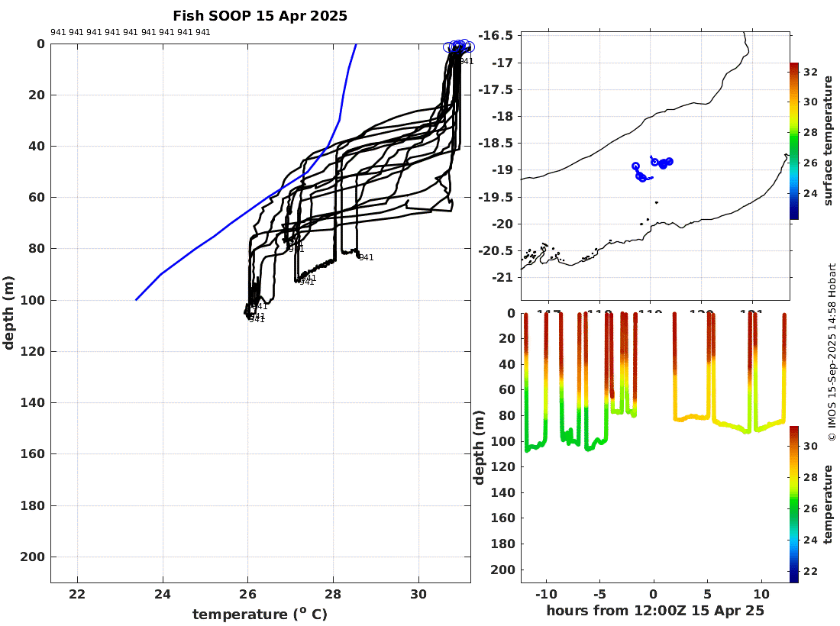Click the "-20.5" latitude tick on the map
The width and height of the screenshot is (840, 626).
[496, 250]
